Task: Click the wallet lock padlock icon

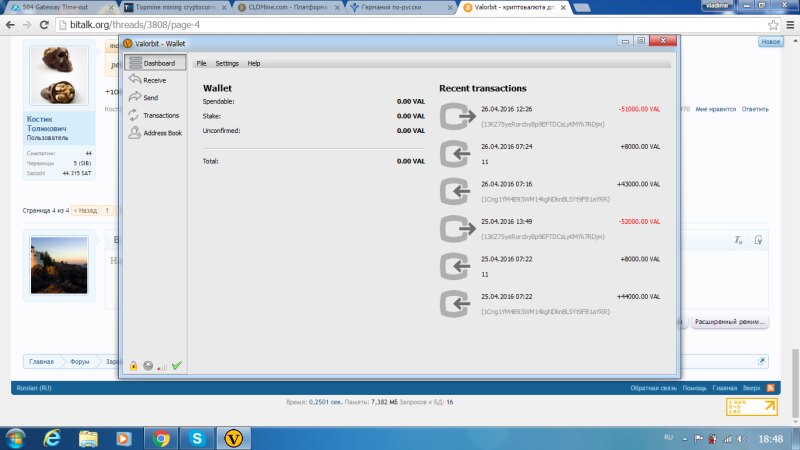Action: 133,366
